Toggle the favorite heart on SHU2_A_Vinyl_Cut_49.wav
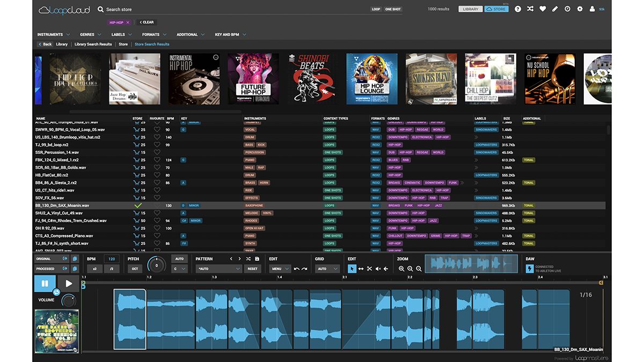This screenshot has height=362, width=644. [157, 213]
